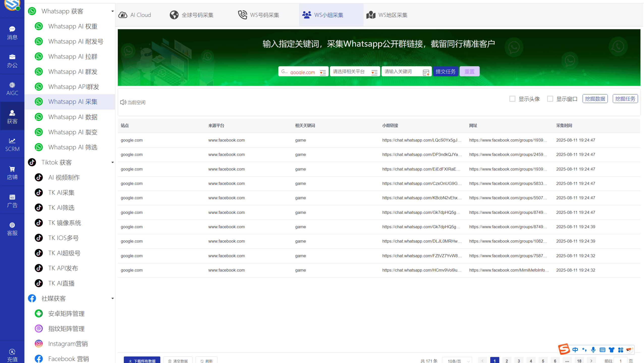Toggle Chinese/English on the Sogou input bar
644x363 pixels.
coord(575,350)
